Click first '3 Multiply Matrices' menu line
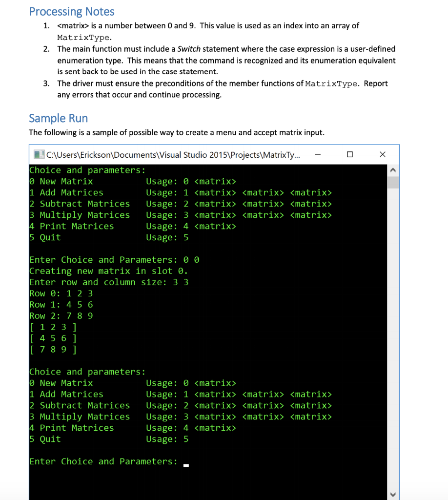 (181, 215)
